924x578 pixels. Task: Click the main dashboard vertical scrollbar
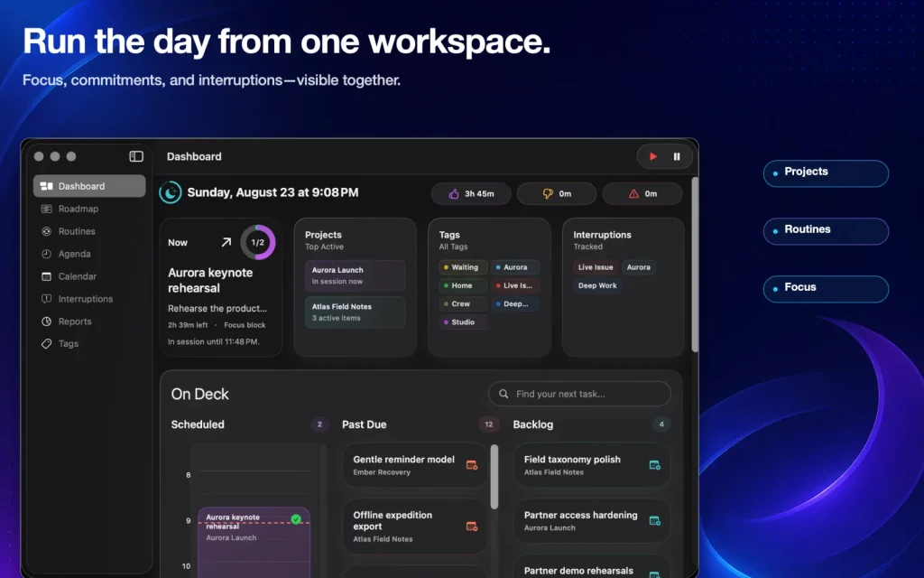click(695, 265)
